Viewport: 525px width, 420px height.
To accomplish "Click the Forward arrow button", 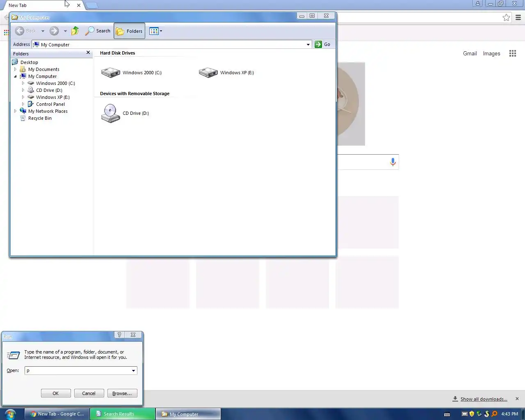I will point(54,31).
